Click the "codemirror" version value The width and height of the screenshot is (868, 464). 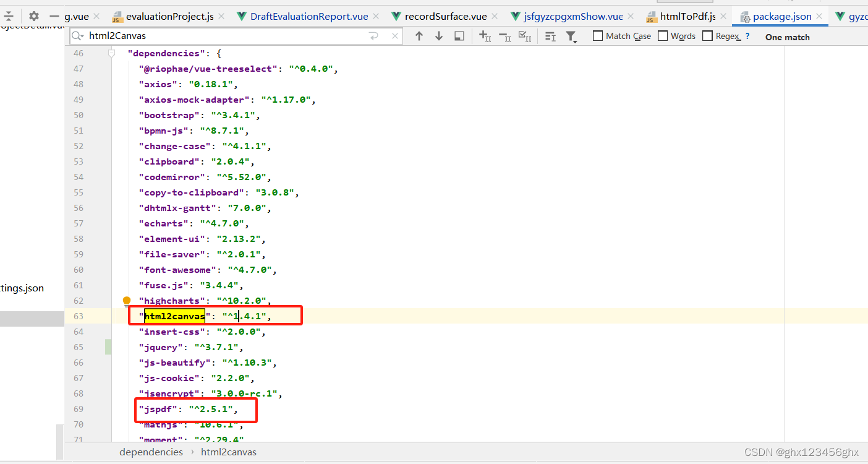click(241, 177)
